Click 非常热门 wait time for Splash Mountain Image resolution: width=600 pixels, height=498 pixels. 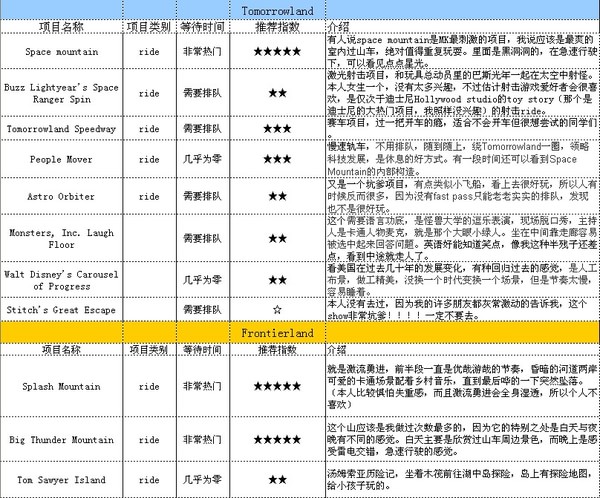tap(202, 386)
